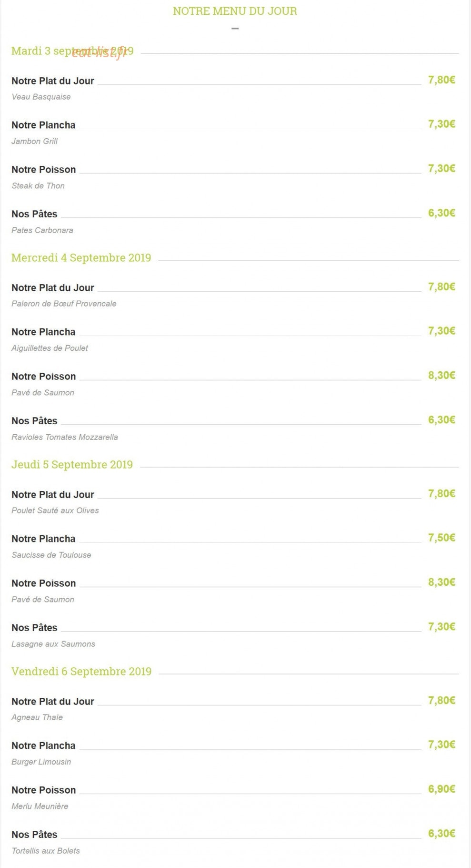Screen dimensions: 471x868
Task: Click the Burger Limousin plancha item
Action: (x=41, y=762)
